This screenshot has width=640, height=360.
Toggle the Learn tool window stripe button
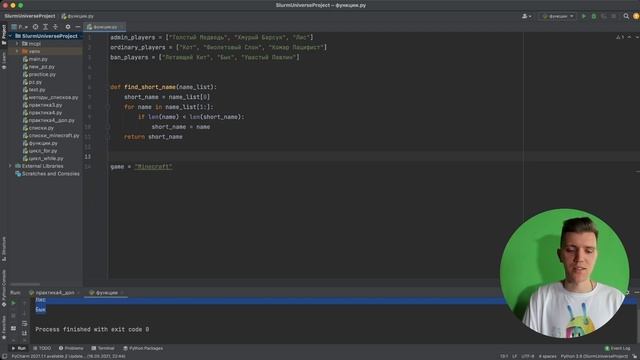[x=4, y=60]
